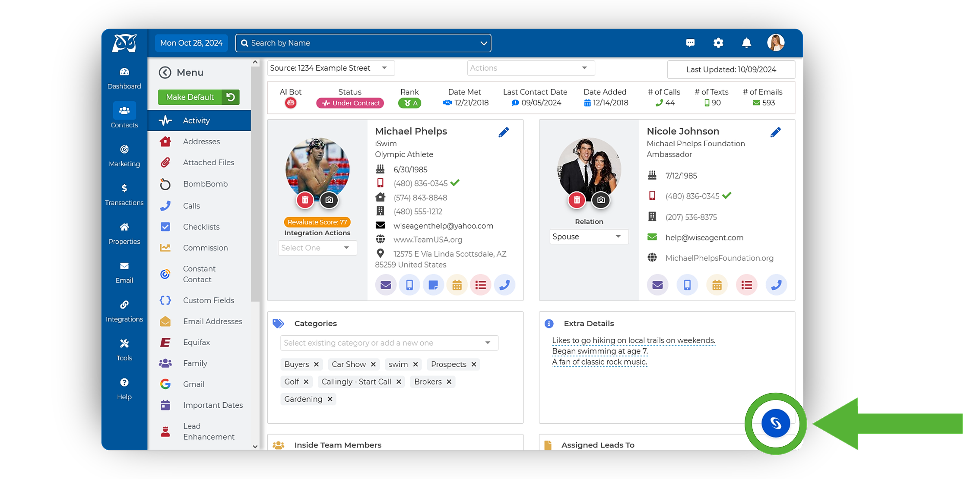Edit Michael Phelps contact details

click(504, 132)
